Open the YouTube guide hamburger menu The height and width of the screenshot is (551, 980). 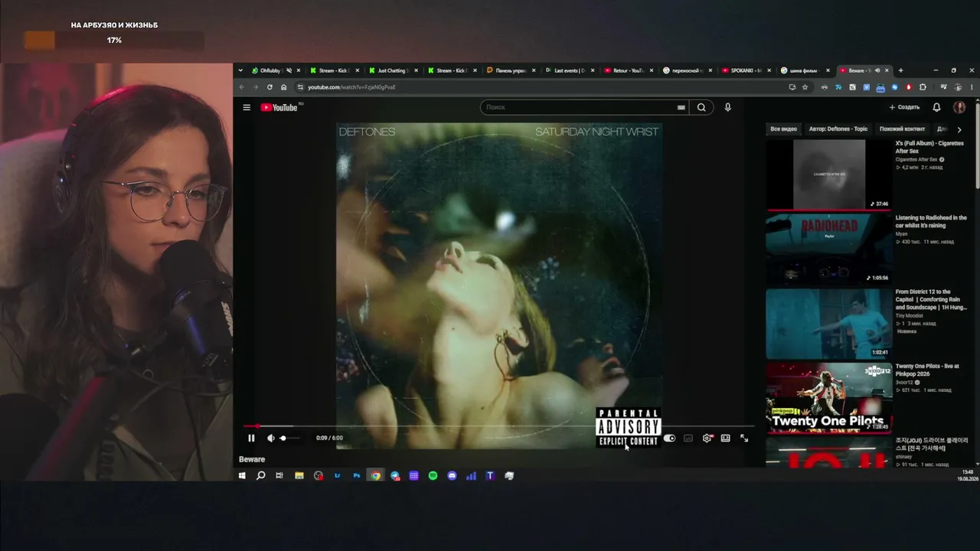[x=247, y=107]
